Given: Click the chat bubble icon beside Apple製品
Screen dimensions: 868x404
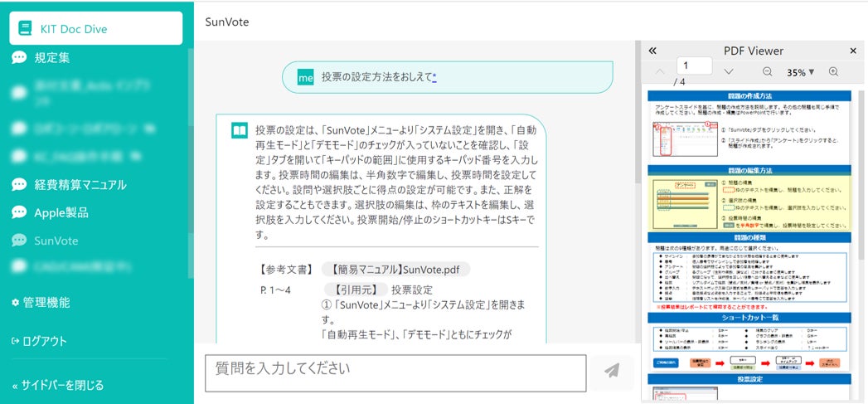Looking at the screenshot, I should [x=19, y=213].
